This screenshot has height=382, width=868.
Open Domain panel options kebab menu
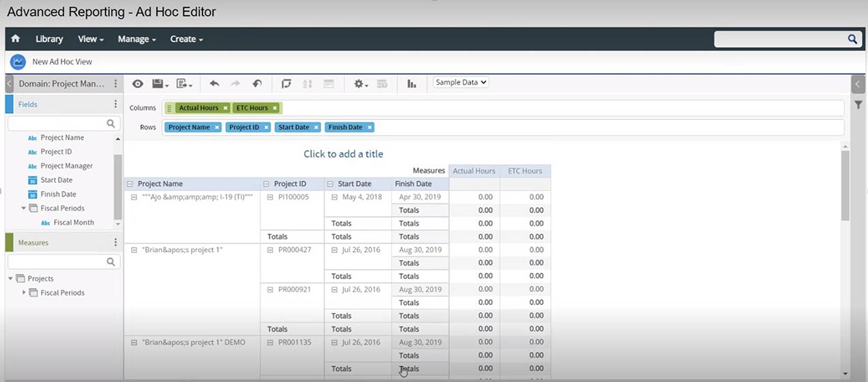point(116,84)
